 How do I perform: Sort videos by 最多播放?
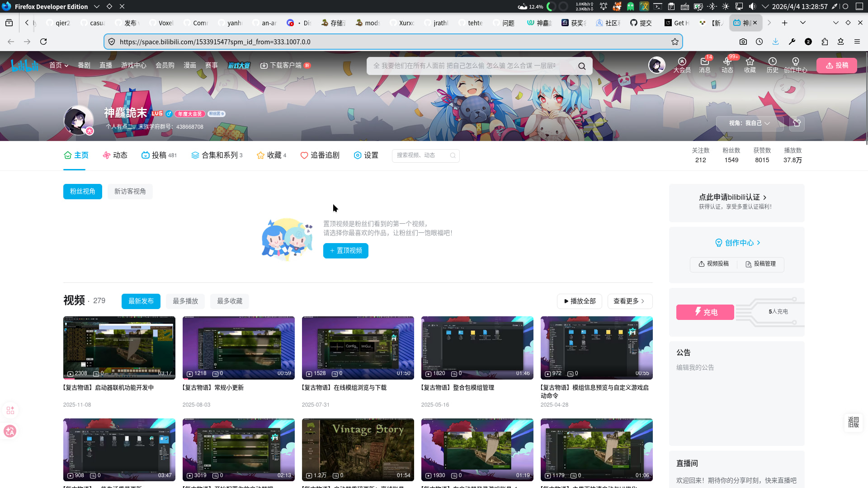coord(185,301)
